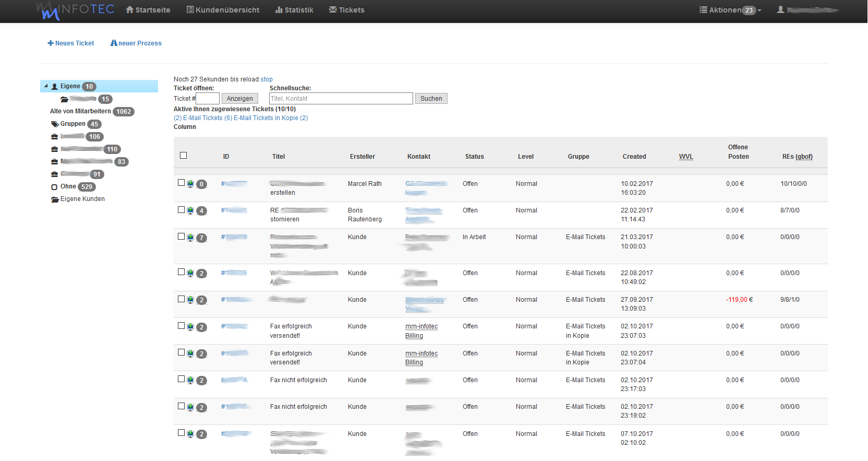Tick the checkbox for the Boris Rautenberg ticket

tap(181, 209)
